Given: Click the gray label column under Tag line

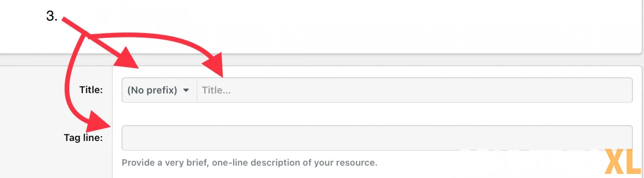Looking at the screenshot, I should click(x=56, y=162).
